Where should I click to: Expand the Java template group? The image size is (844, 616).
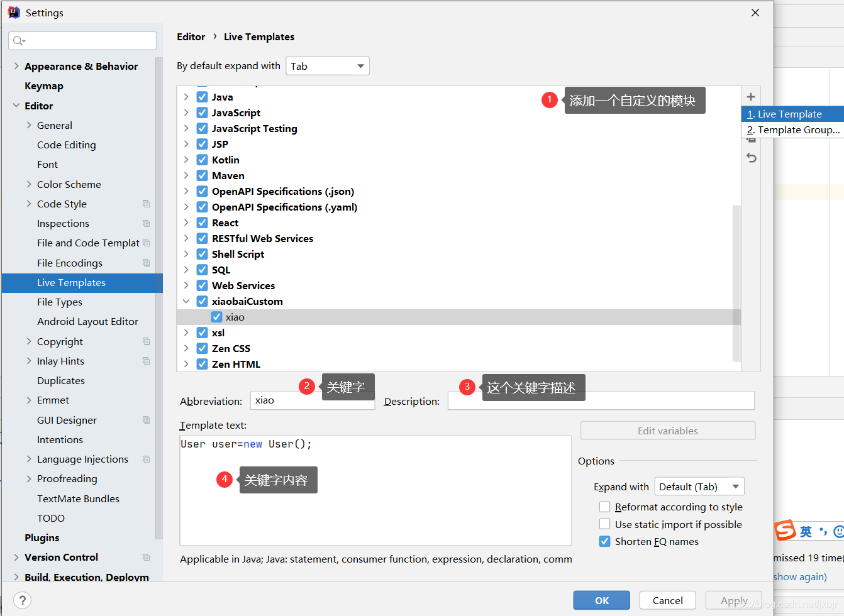pos(186,97)
